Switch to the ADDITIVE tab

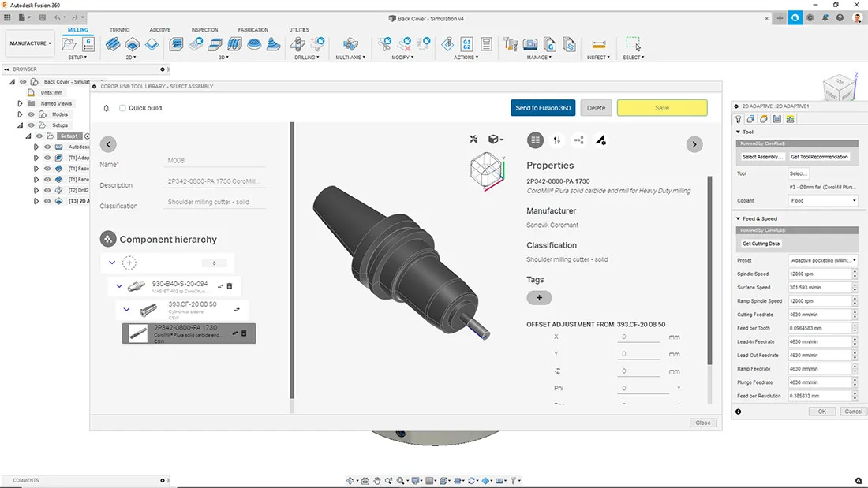(x=160, y=30)
